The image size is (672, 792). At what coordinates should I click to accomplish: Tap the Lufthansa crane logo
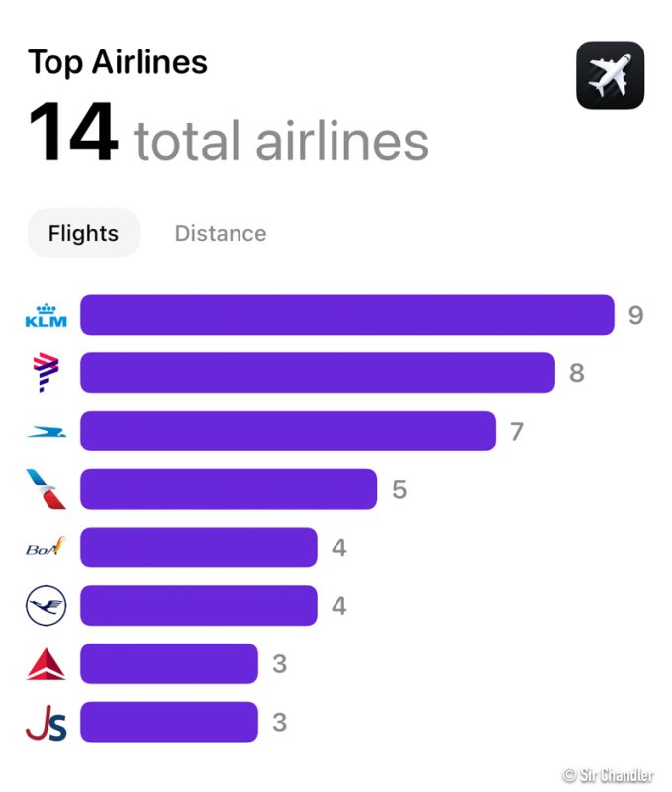click(46, 606)
